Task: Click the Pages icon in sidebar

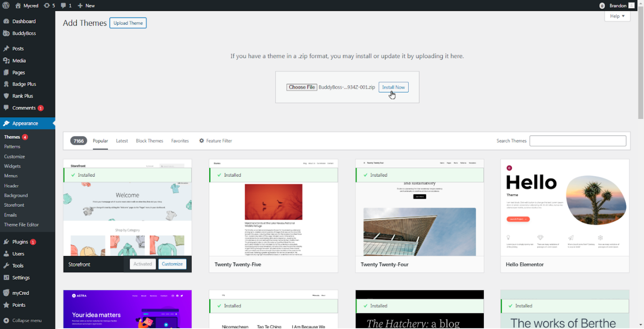Action: click(6, 72)
